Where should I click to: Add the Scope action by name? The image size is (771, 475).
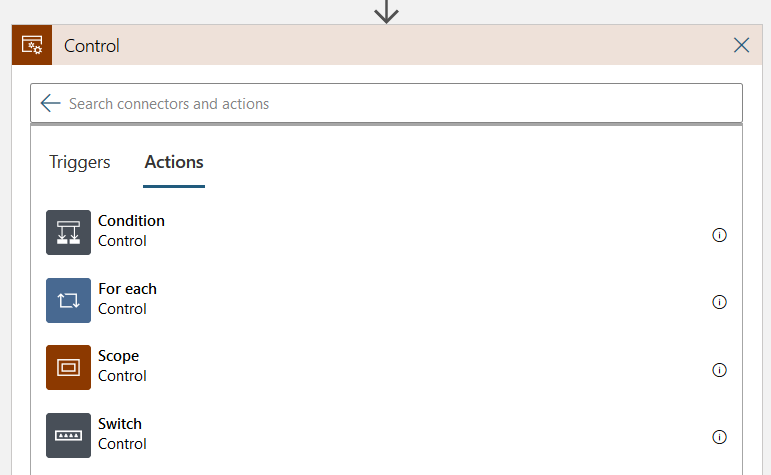tap(118, 356)
